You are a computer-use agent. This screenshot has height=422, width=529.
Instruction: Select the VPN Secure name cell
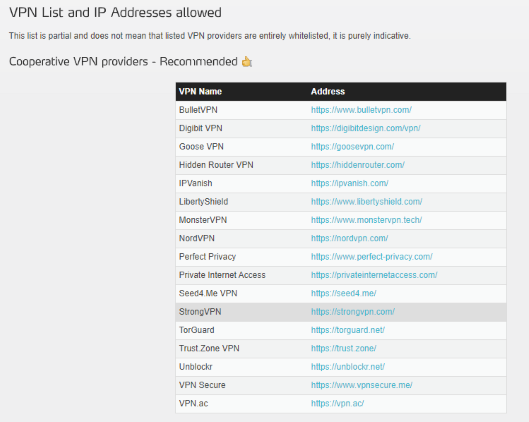242,385
